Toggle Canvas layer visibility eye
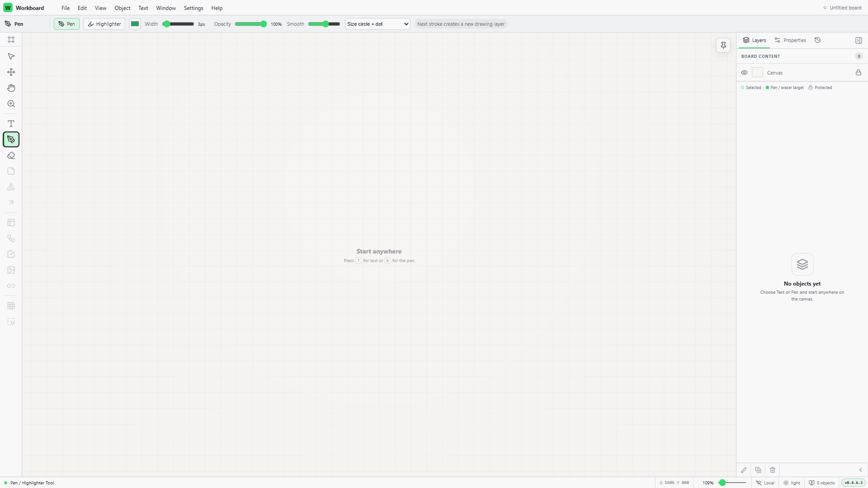 [x=744, y=73]
